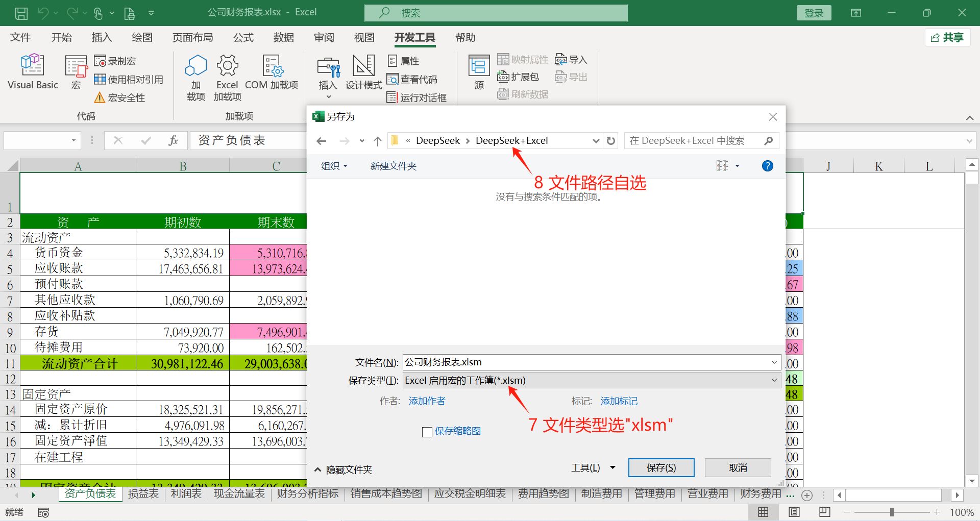The height and width of the screenshot is (521, 980).
Task: Open the File (文件) tab
Action: (x=20, y=37)
